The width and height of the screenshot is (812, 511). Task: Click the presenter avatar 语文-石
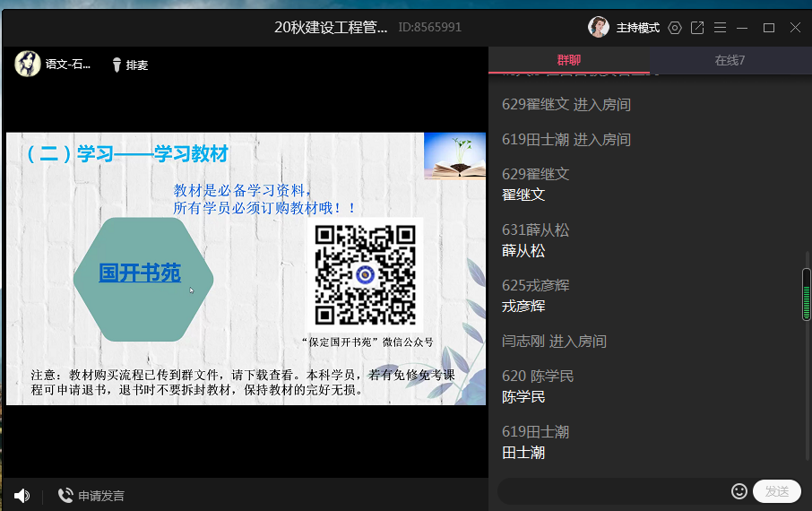(28, 64)
